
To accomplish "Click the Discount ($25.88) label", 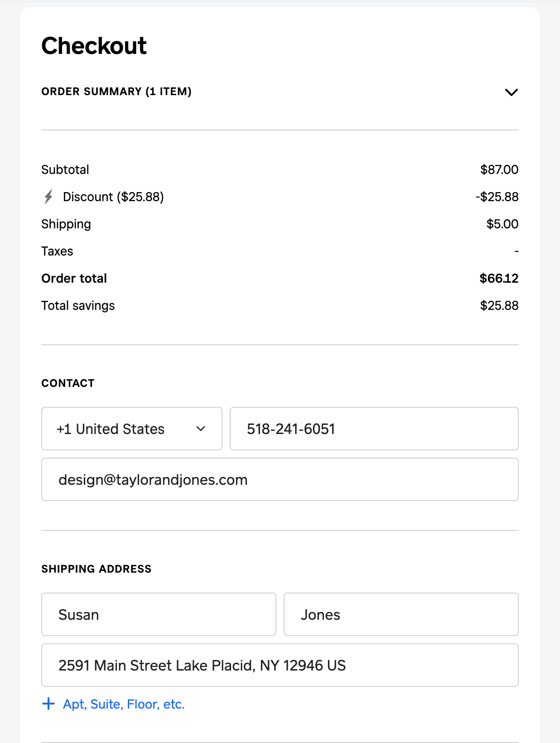I will [113, 197].
